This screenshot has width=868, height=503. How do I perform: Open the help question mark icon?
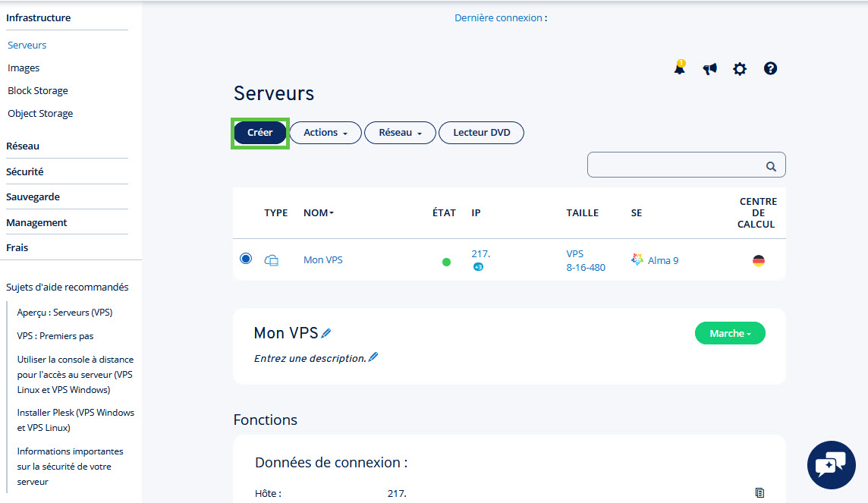tap(770, 68)
